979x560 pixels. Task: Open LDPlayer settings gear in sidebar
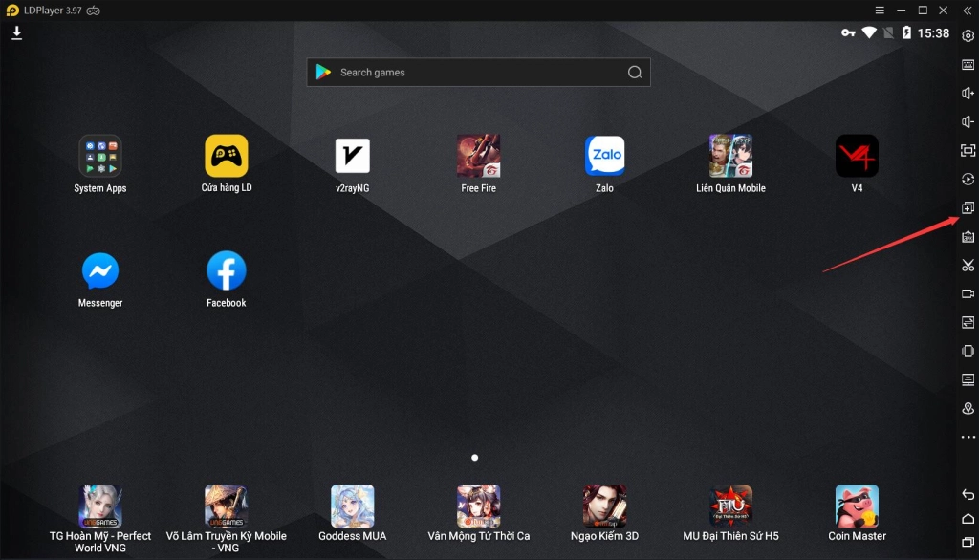pyautogui.click(x=968, y=36)
